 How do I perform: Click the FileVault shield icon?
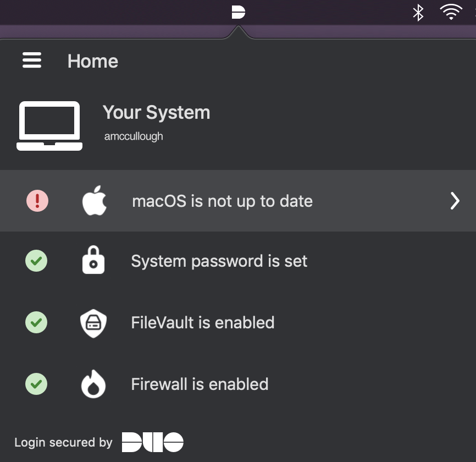(x=93, y=322)
